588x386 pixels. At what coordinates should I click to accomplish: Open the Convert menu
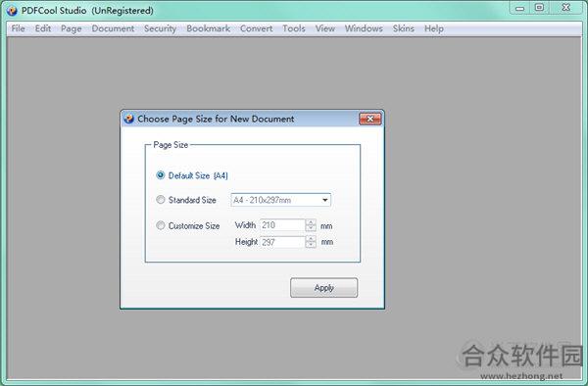pos(256,28)
